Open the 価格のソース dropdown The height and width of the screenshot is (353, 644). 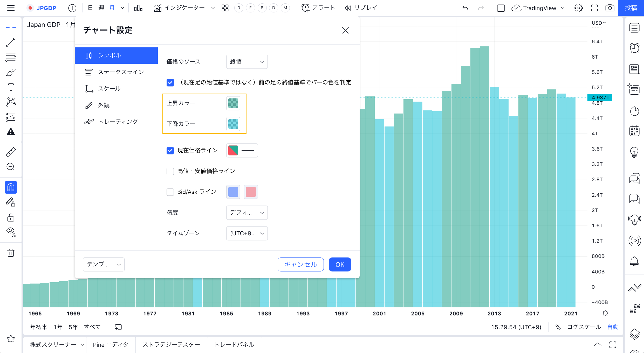tap(247, 62)
